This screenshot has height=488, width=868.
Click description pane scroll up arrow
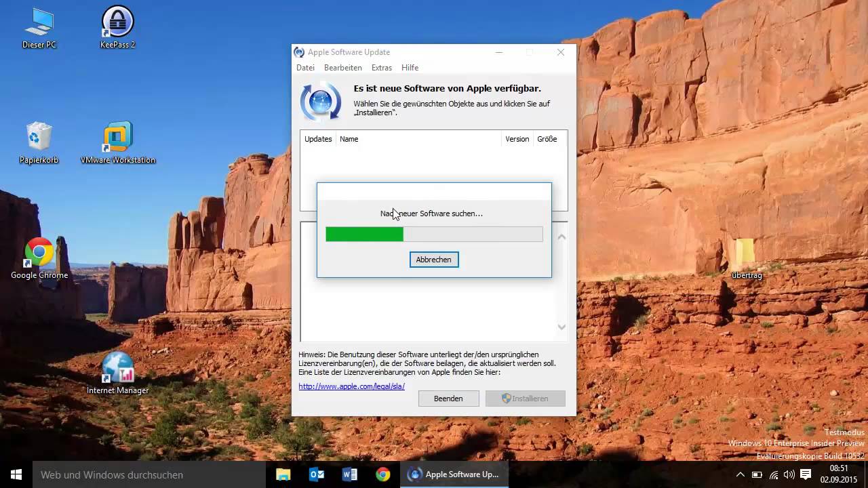[x=561, y=237]
